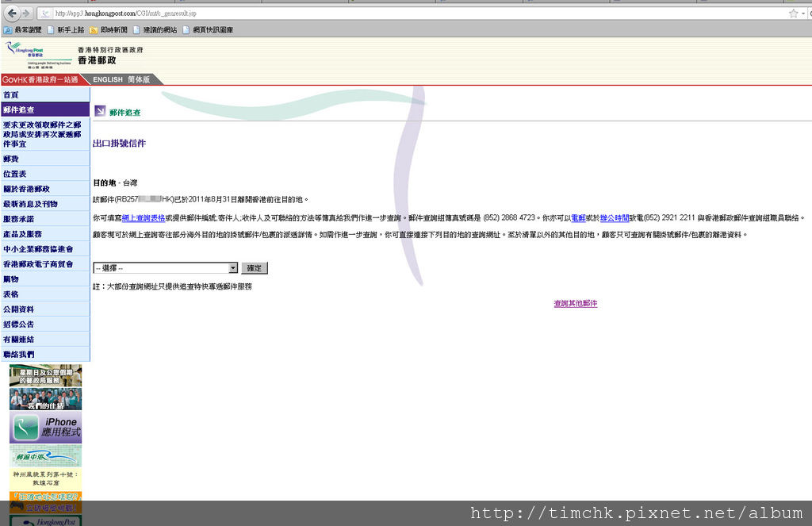The width and height of the screenshot is (812, 526).
Task: Open the 網頁快訊圖庫 bookmark
Action: click(x=208, y=30)
